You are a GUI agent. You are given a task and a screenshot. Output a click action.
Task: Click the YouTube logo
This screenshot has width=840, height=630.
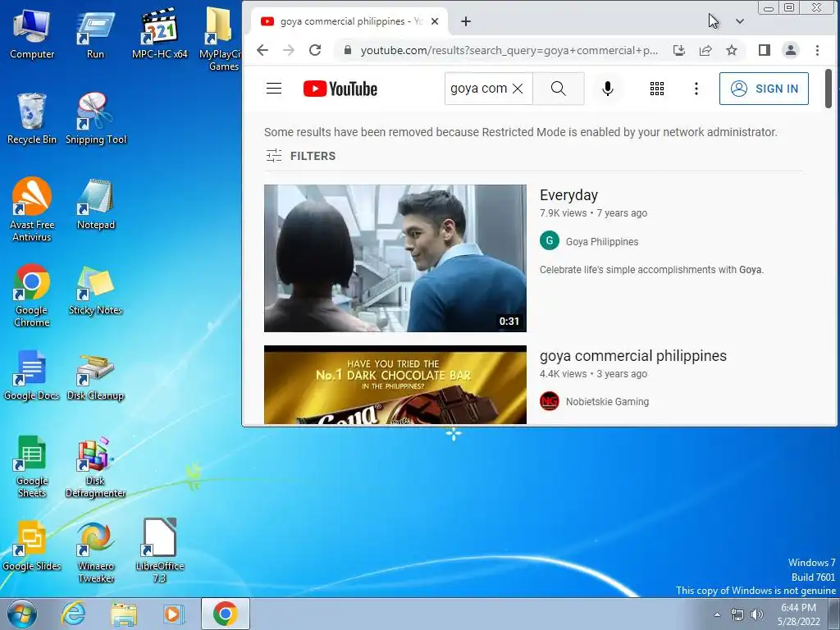340,89
